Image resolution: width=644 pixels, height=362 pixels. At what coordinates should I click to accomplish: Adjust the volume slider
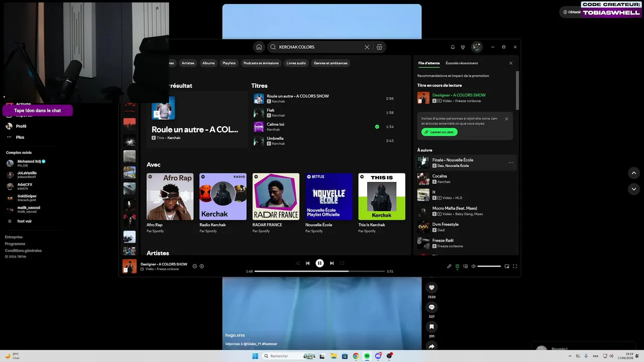[x=489, y=266]
